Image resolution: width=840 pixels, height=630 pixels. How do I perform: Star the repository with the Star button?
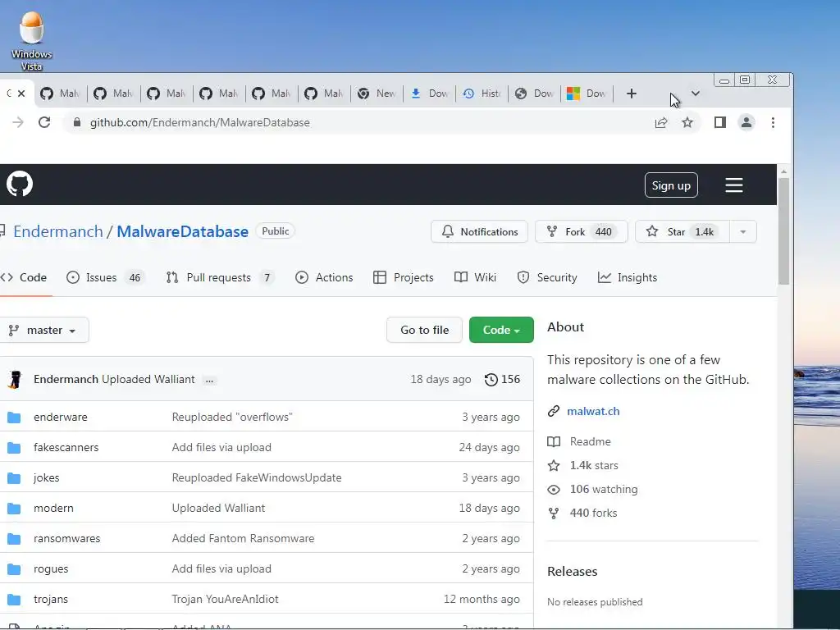tap(682, 232)
